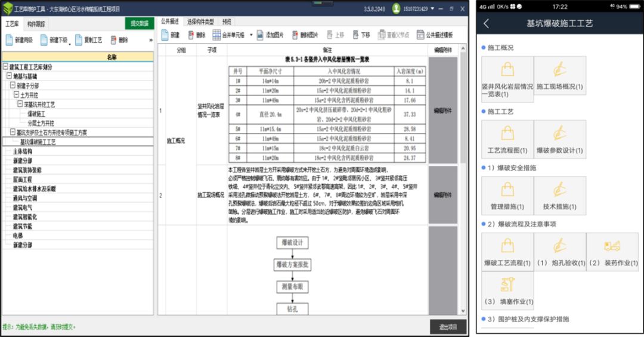
Task: Select 建筑节能 in the tree
Action: (22, 226)
